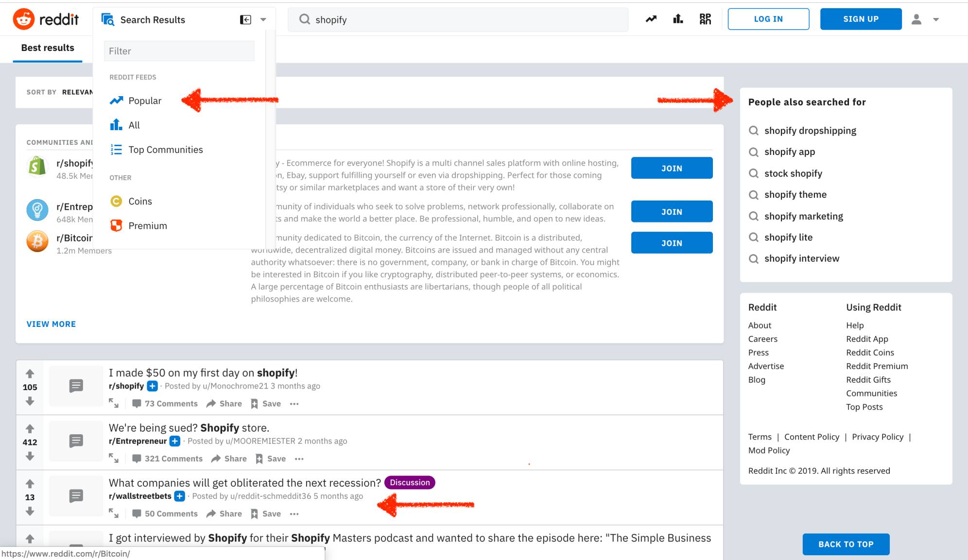Expand the wallstreetbets recession post preview
The width and height of the screenshot is (968, 560).
coord(114,513)
